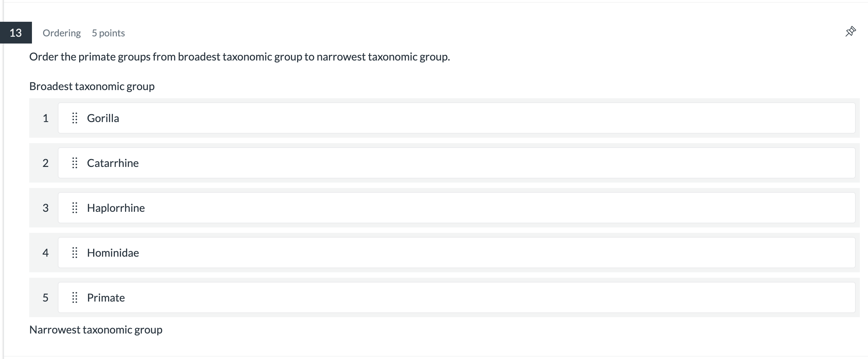Click the Ordering question type label
Image resolution: width=868 pixels, height=359 pixels.
62,33
